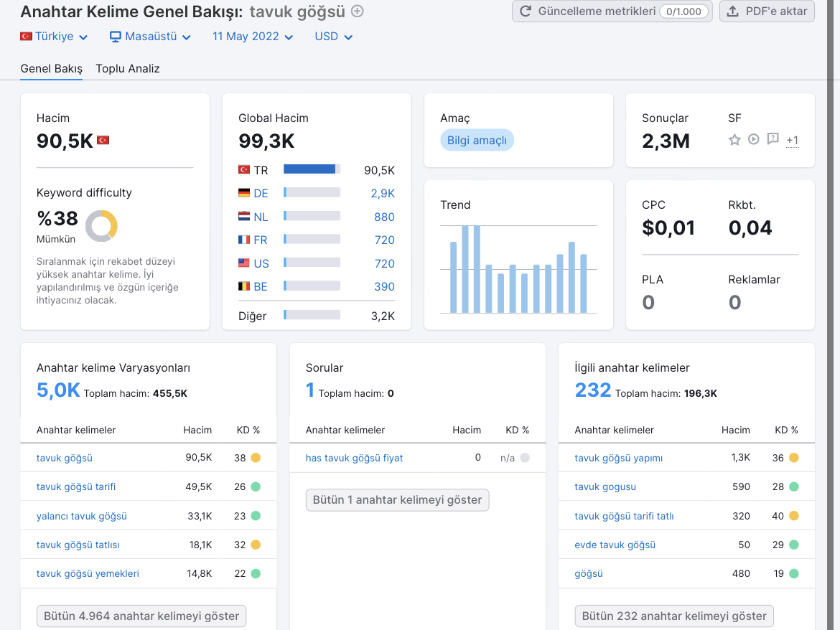The width and height of the screenshot is (840, 630).
Task: Click the refresh icon in Güncelleme metrikleri
Action: (x=526, y=11)
